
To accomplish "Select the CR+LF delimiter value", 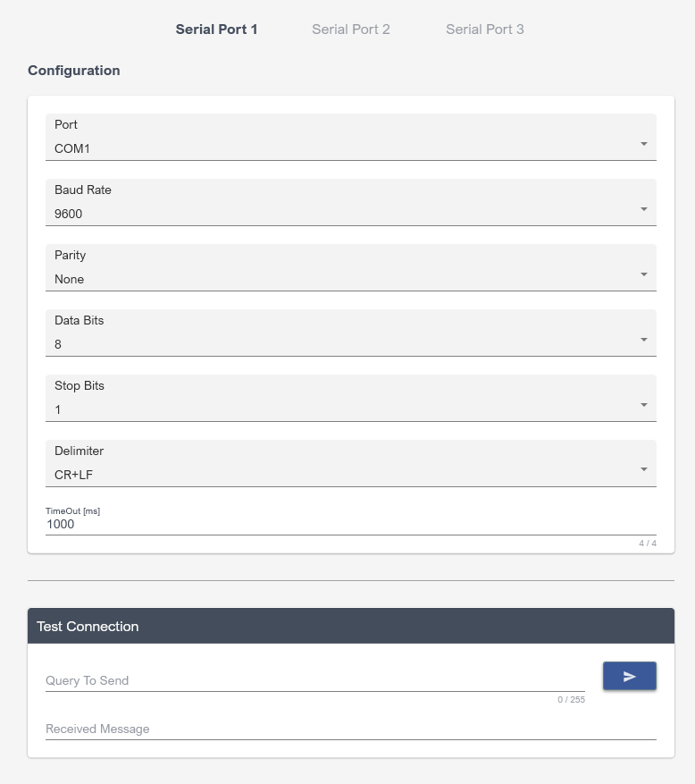I will click(73, 475).
